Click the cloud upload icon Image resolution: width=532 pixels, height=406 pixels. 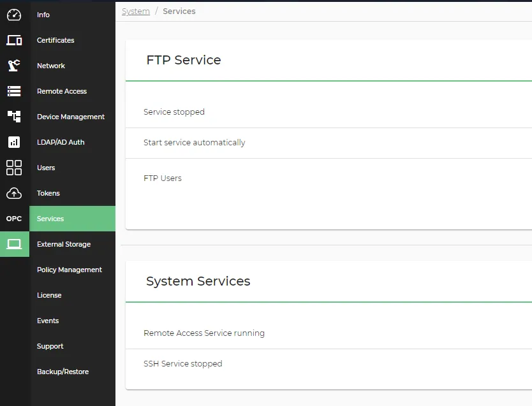coord(14,193)
